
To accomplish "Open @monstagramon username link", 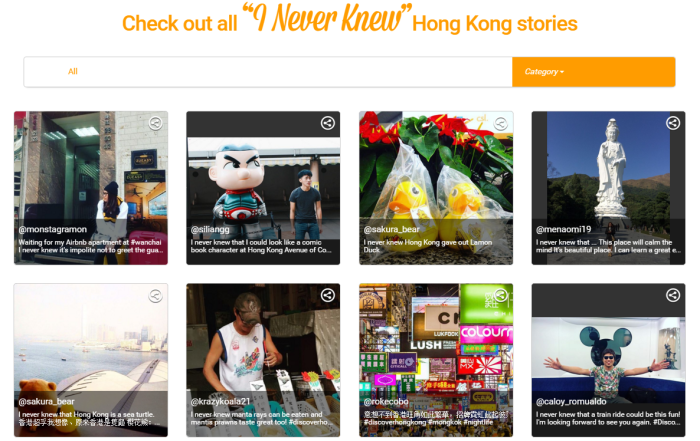I will 53,229.
